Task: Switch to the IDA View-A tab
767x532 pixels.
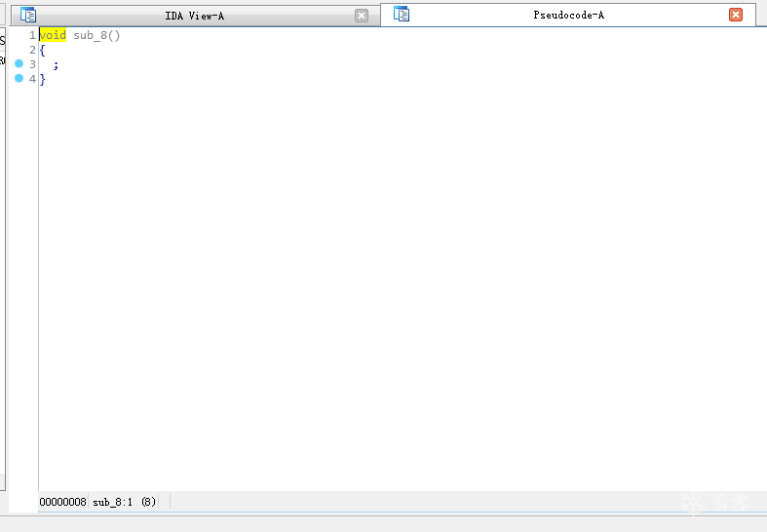Action: click(195, 16)
